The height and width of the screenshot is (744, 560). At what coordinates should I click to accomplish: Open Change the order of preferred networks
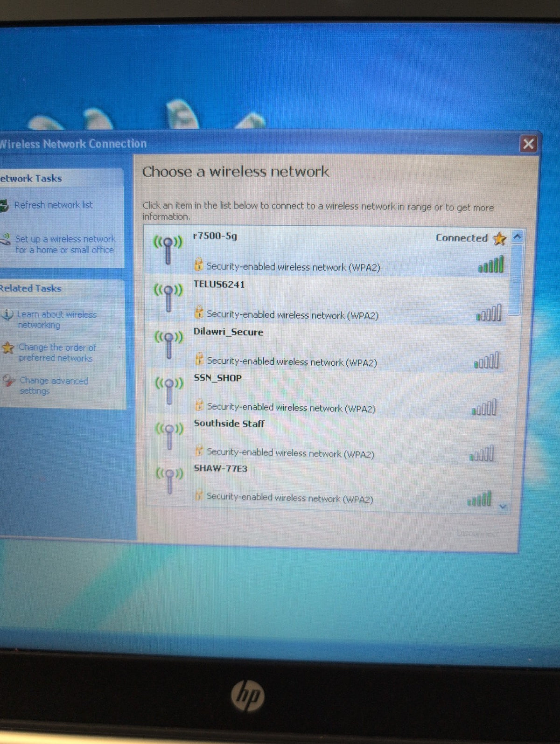(x=57, y=353)
